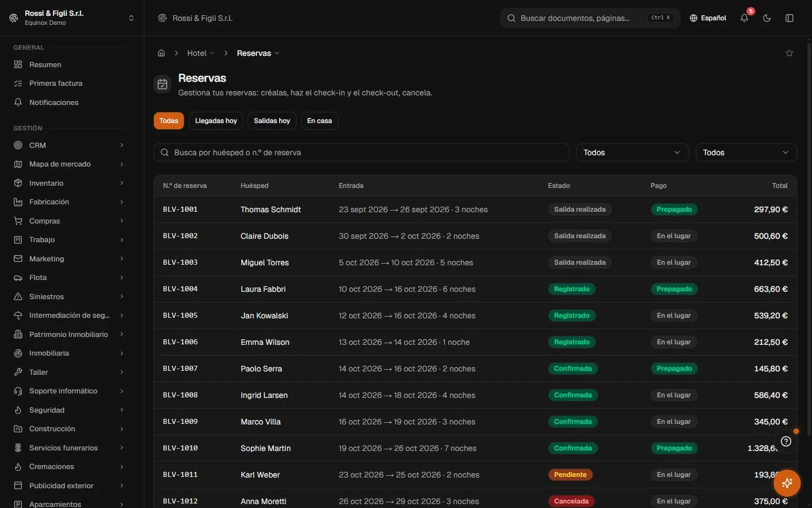The image size is (812, 508).
Task: Open Publicidad exterior in the sidebar
Action: [69, 485]
